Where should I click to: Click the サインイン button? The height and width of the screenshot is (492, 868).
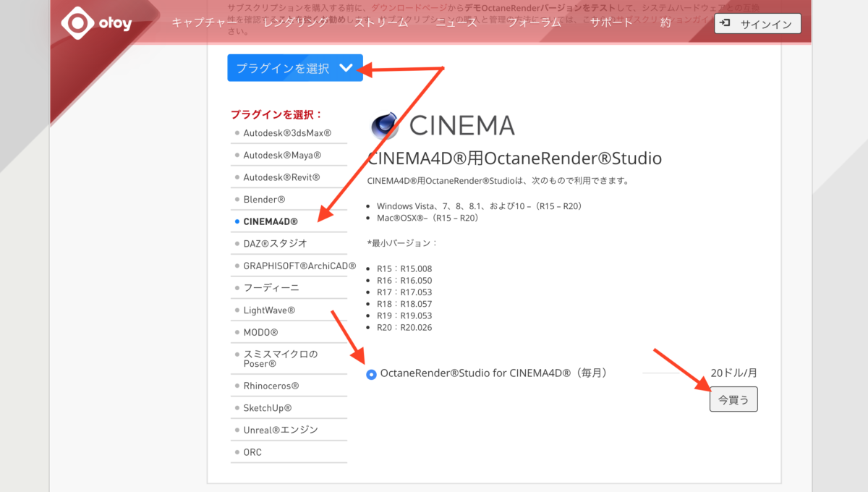point(757,24)
